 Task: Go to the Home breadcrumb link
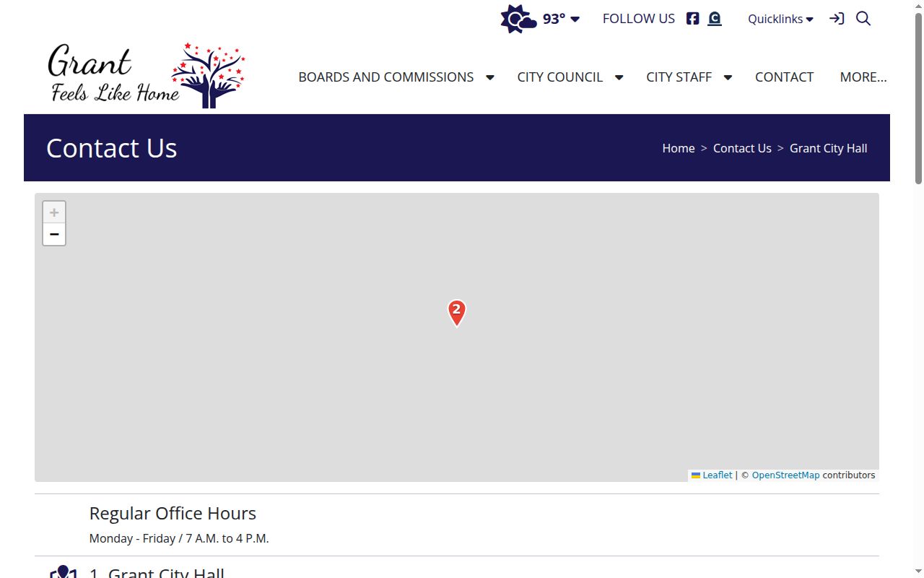click(679, 148)
